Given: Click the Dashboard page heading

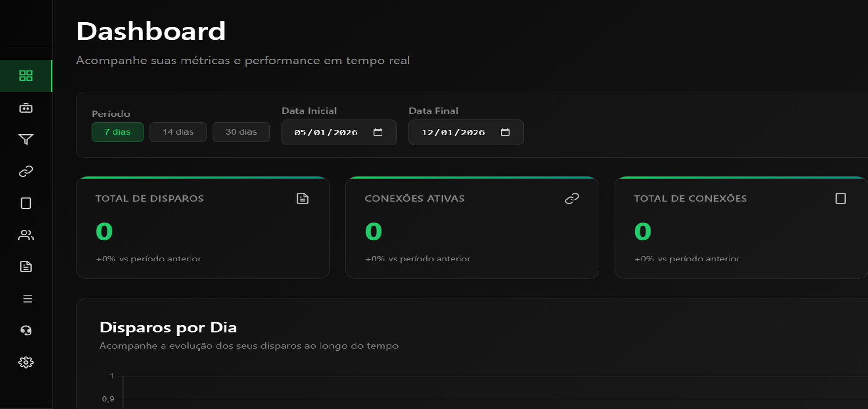Looking at the screenshot, I should [151, 31].
